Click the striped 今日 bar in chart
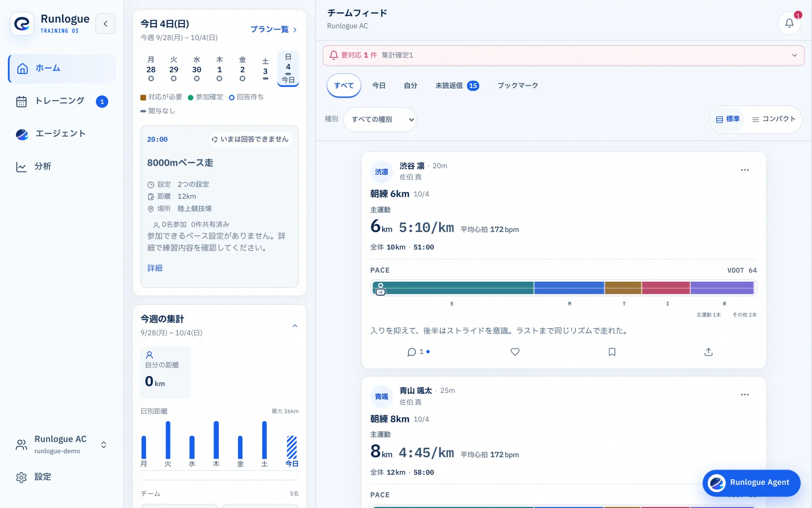The height and width of the screenshot is (508, 812). point(292,447)
